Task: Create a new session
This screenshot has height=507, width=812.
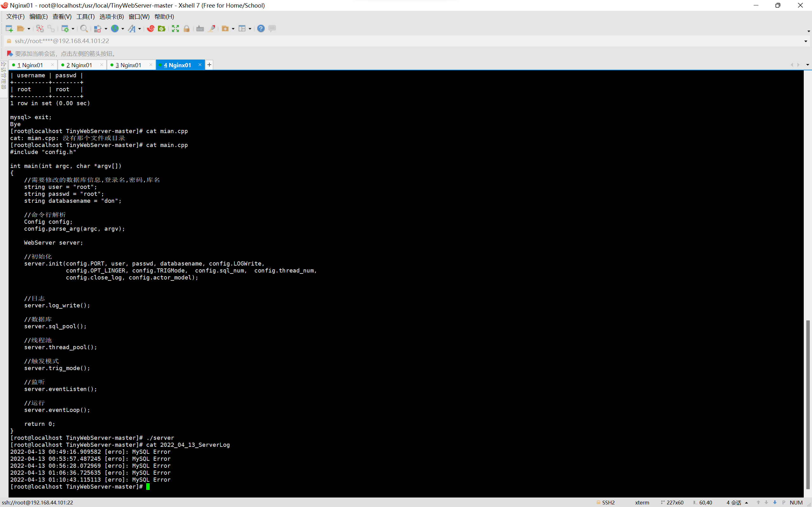Action: coord(9,29)
